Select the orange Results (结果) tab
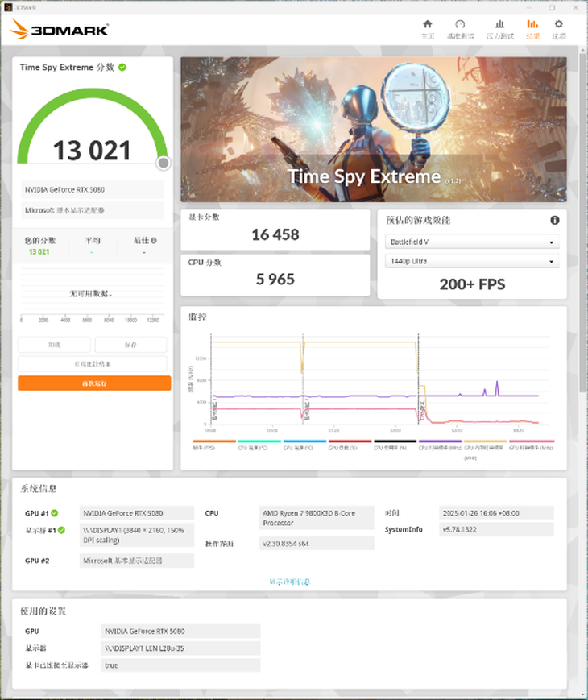 [532, 30]
